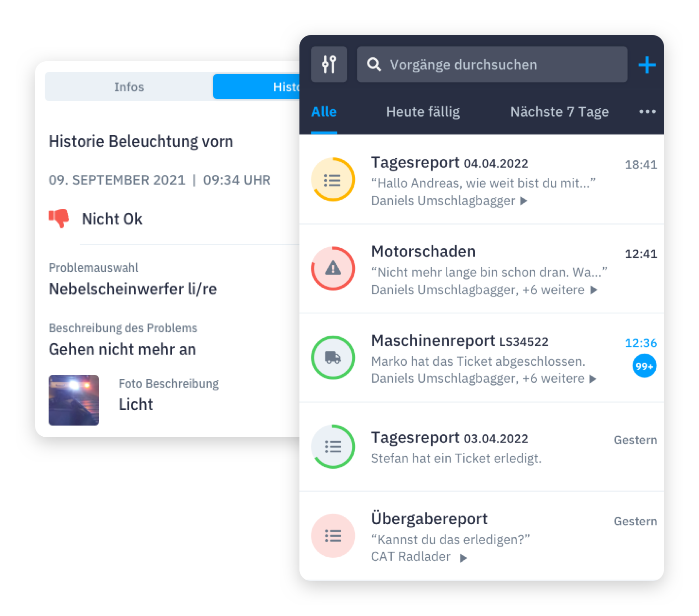The width and height of the screenshot is (699, 616).
Task: Expand the '+6 weitere' arrow under Motorschaden
Action: pos(594,290)
